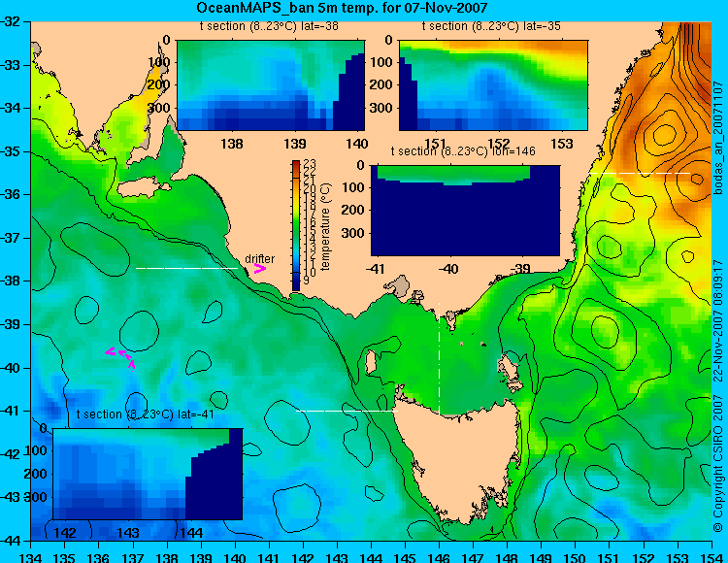Screen dimensions: 728x563
Task: Click the '138' axis label in the lat=-38 inset
Action: [x=232, y=144]
